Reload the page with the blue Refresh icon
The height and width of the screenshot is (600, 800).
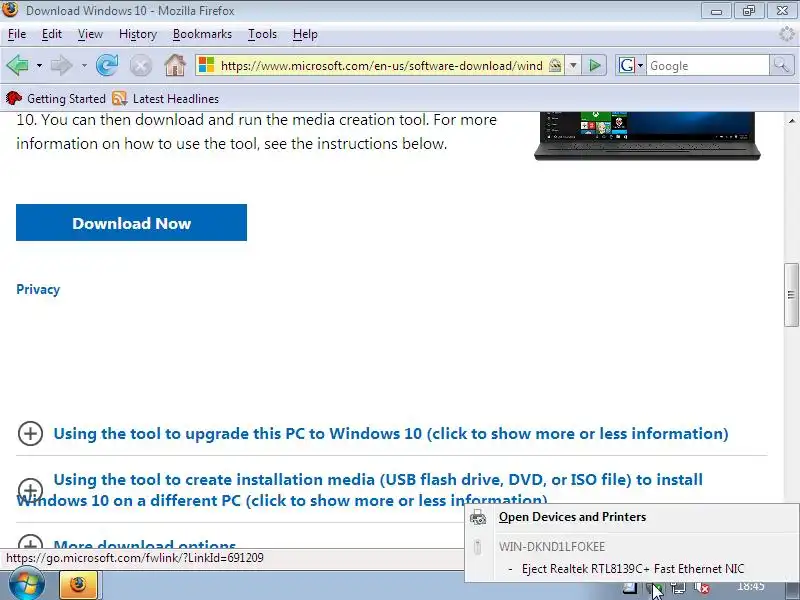(107, 65)
